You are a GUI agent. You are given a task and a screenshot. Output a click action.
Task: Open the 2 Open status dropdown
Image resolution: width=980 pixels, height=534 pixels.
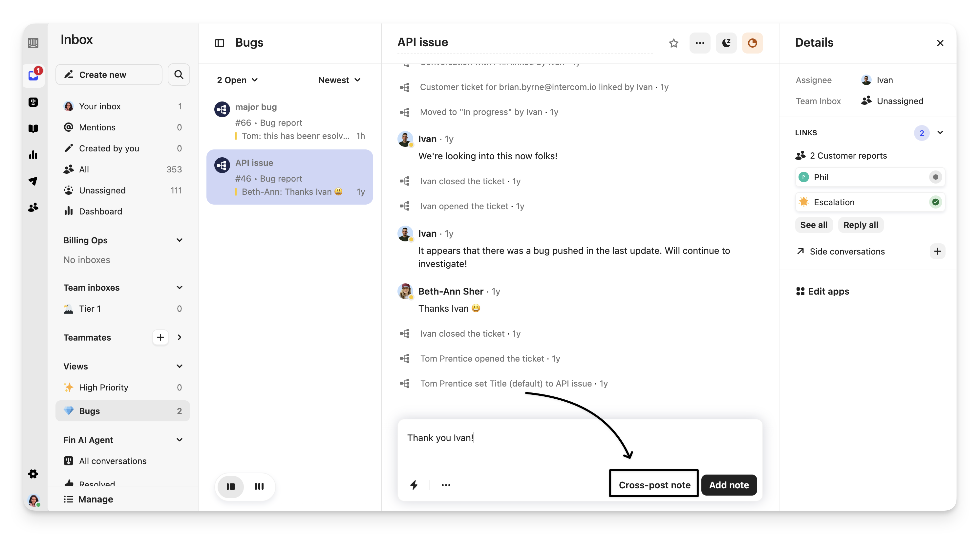(x=237, y=80)
